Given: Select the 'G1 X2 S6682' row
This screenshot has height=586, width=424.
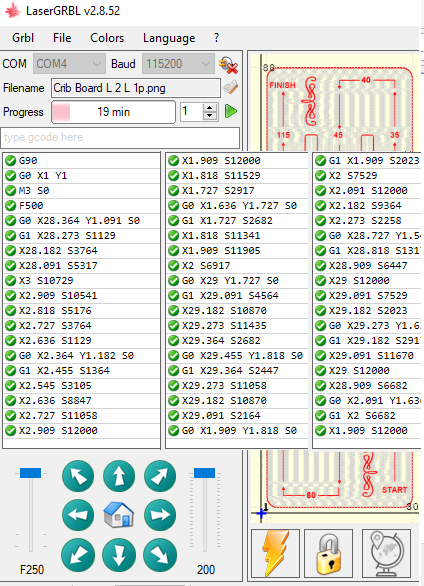Looking at the screenshot, I should click(x=367, y=416).
